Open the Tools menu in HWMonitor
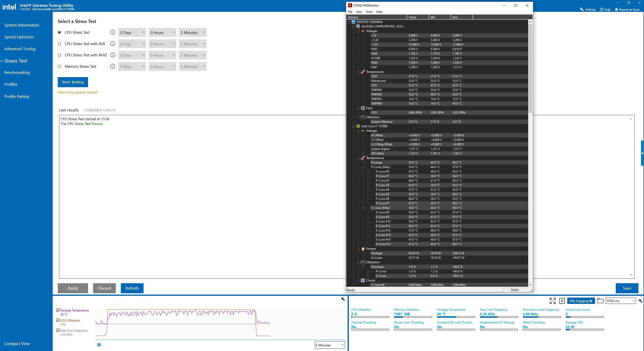Screen dimensions: 644x351 [369, 12]
